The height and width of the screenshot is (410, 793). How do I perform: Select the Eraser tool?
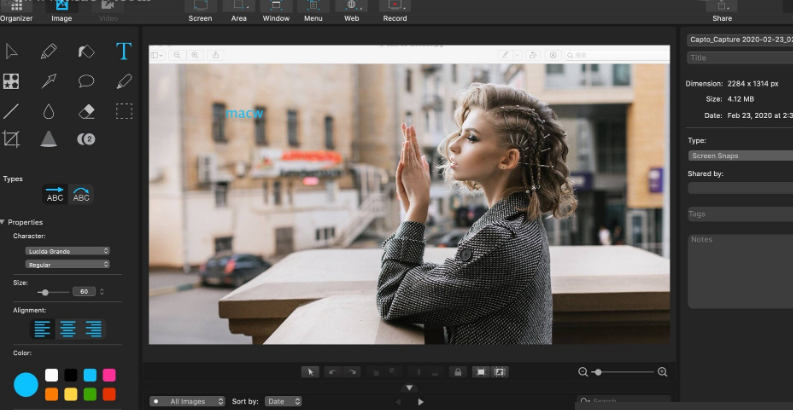point(86,111)
